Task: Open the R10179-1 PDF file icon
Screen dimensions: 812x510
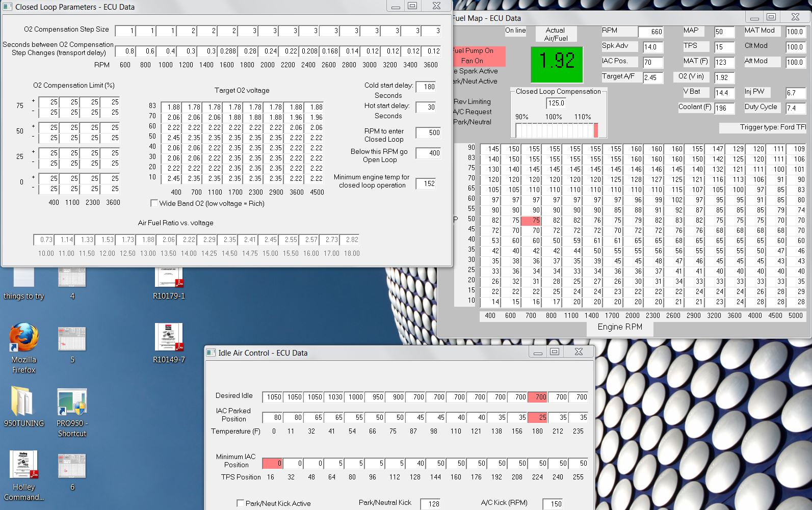Action: pyautogui.click(x=169, y=278)
